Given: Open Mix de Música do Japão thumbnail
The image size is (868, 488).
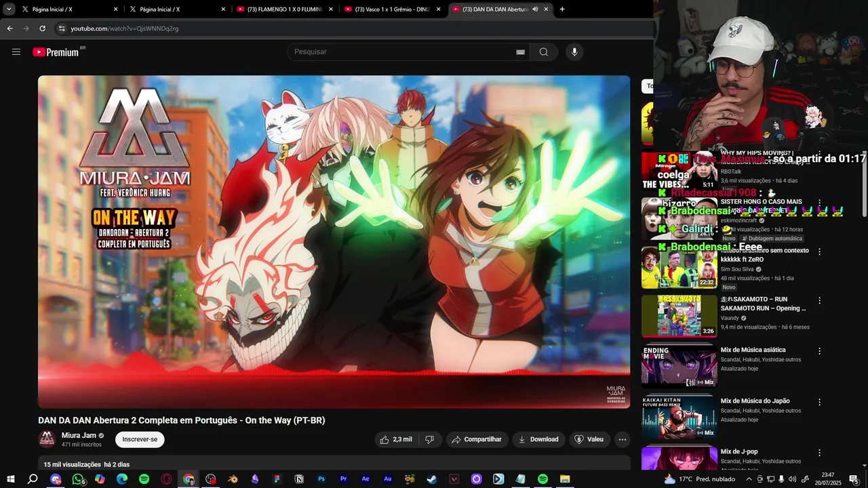Looking at the screenshot, I should click(x=679, y=416).
